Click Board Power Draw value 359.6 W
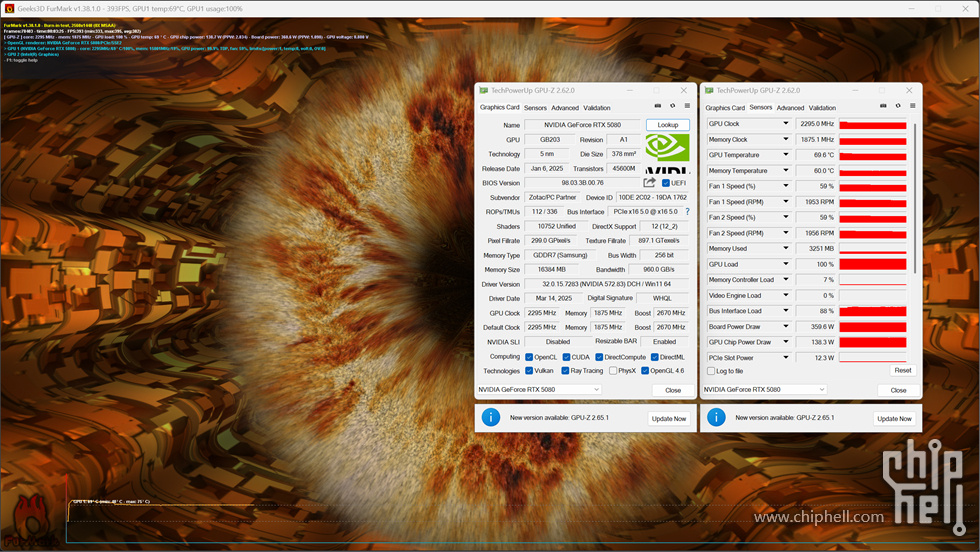The height and width of the screenshot is (552, 980). pyautogui.click(x=816, y=326)
